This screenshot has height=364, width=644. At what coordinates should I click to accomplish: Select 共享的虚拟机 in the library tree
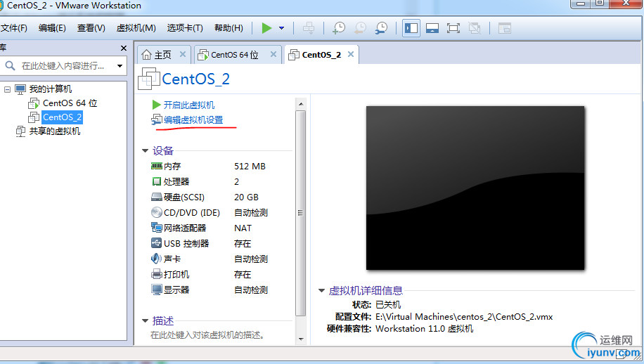[55, 131]
